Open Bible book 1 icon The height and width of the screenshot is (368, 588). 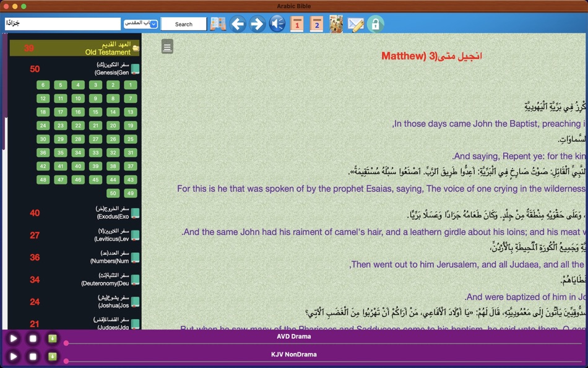298,24
